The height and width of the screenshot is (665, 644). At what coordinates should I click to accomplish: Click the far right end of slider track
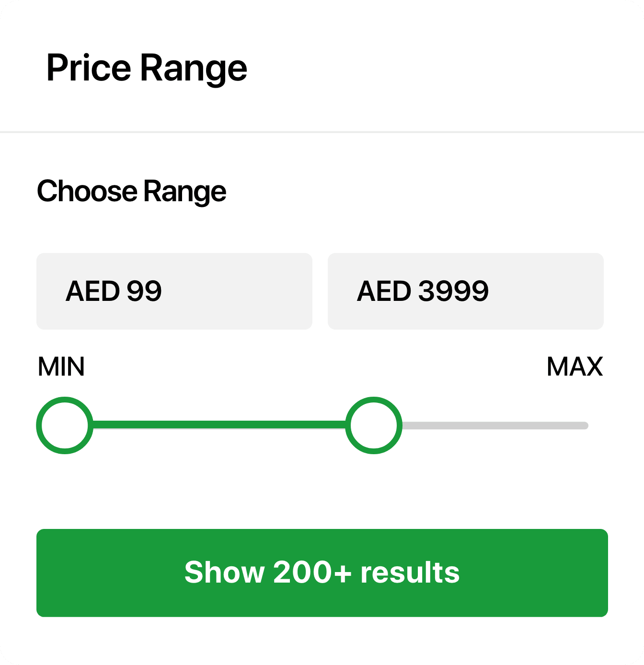[x=584, y=425]
